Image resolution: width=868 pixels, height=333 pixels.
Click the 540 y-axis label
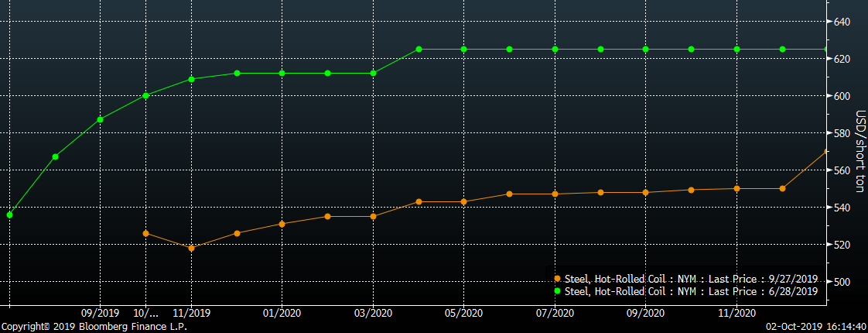(842, 208)
